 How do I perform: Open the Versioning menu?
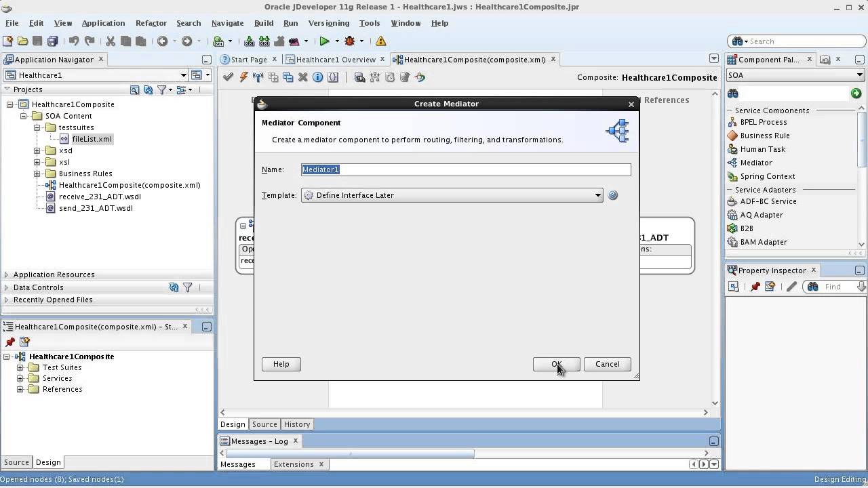click(x=329, y=23)
